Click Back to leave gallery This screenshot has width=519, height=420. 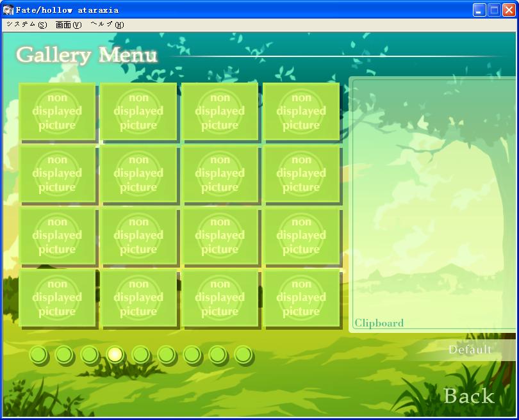(469, 396)
